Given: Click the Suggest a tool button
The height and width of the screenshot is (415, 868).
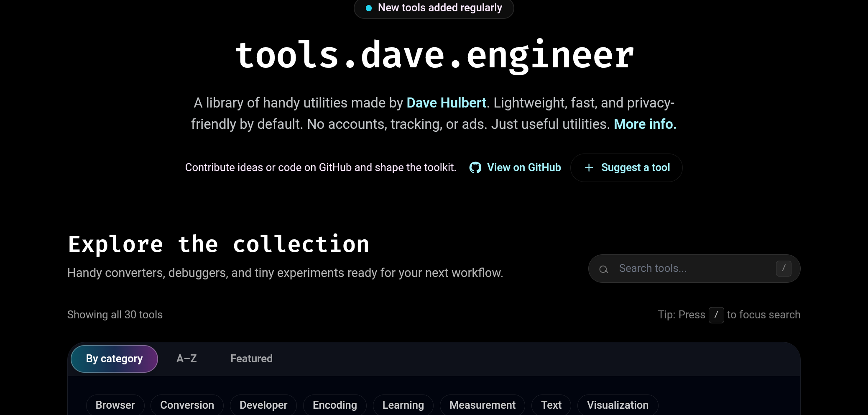Looking at the screenshot, I should coord(626,168).
